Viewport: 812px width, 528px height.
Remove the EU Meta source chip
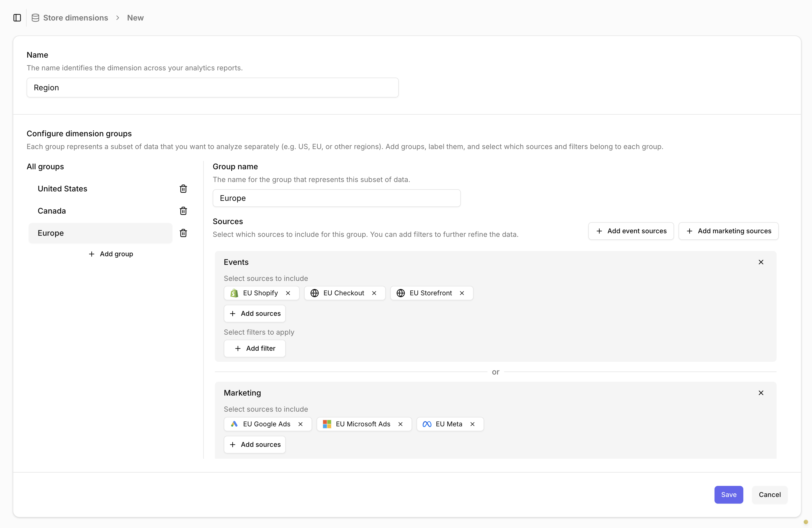472,424
